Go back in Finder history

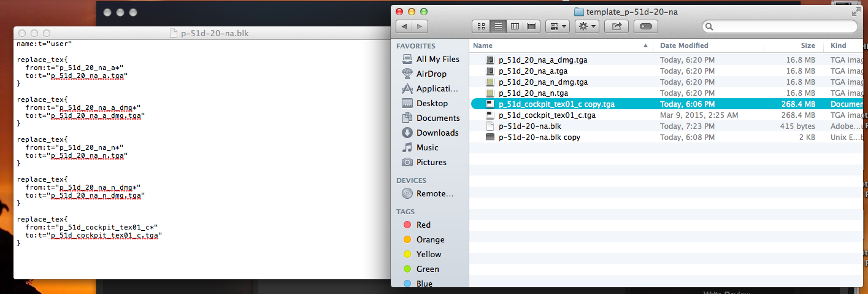404,26
